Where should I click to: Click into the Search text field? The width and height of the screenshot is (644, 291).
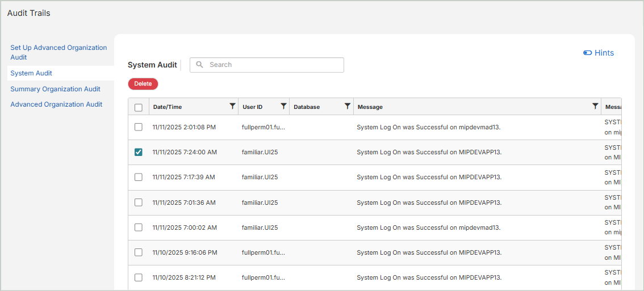point(273,65)
